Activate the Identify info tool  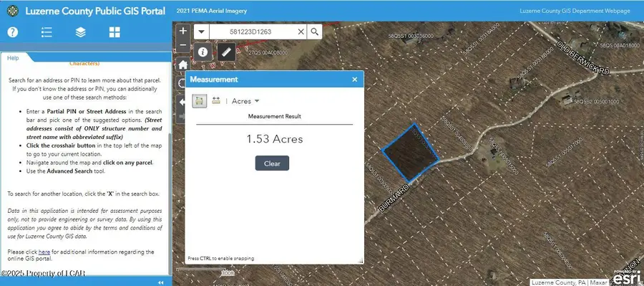coord(203,52)
